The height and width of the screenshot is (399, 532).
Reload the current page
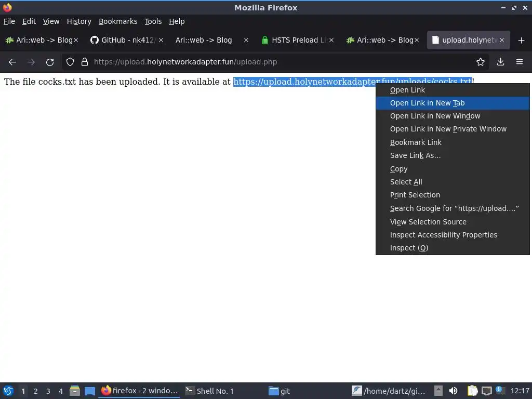50,62
